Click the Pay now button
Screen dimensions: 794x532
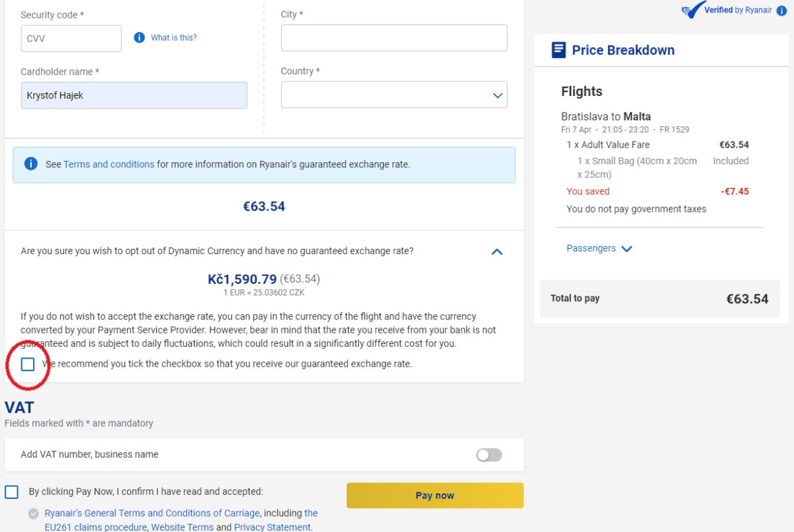coord(435,495)
